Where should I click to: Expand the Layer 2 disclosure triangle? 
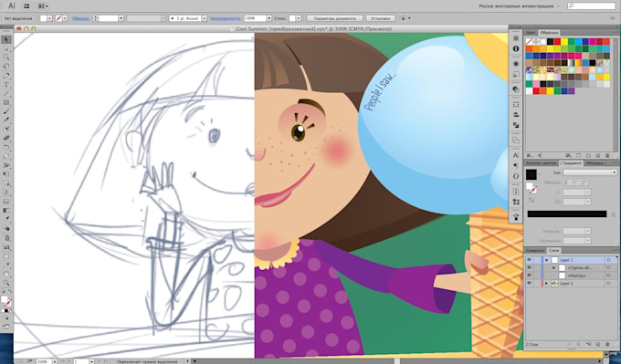coord(546,284)
